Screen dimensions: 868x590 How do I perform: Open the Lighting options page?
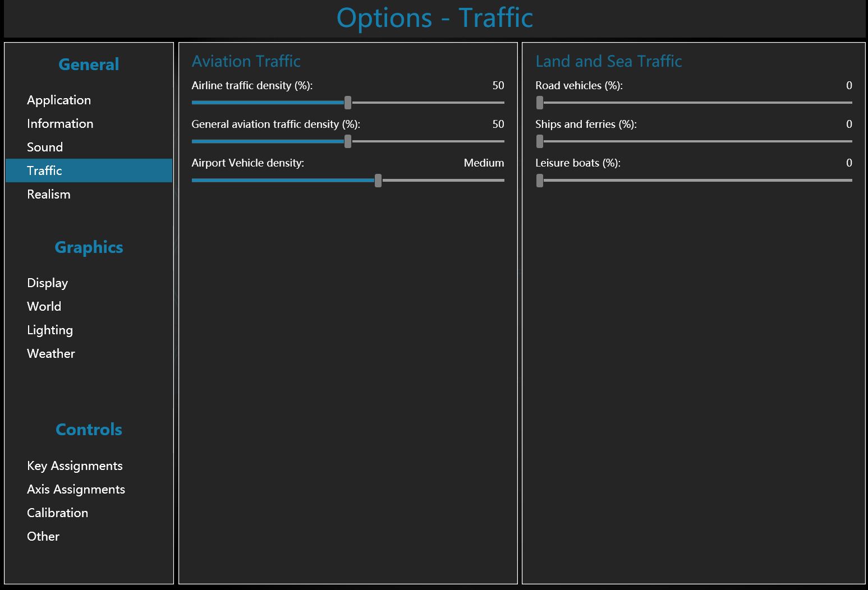tap(50, 330)
